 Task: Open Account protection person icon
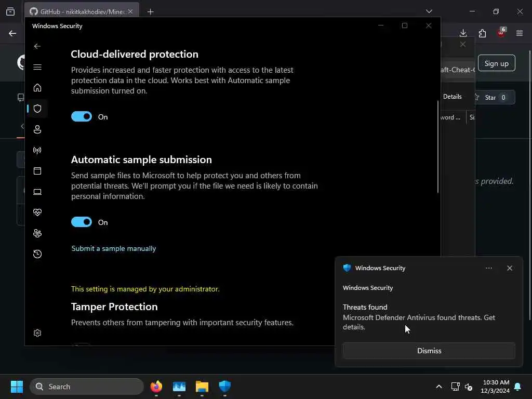tap(37, 129)
